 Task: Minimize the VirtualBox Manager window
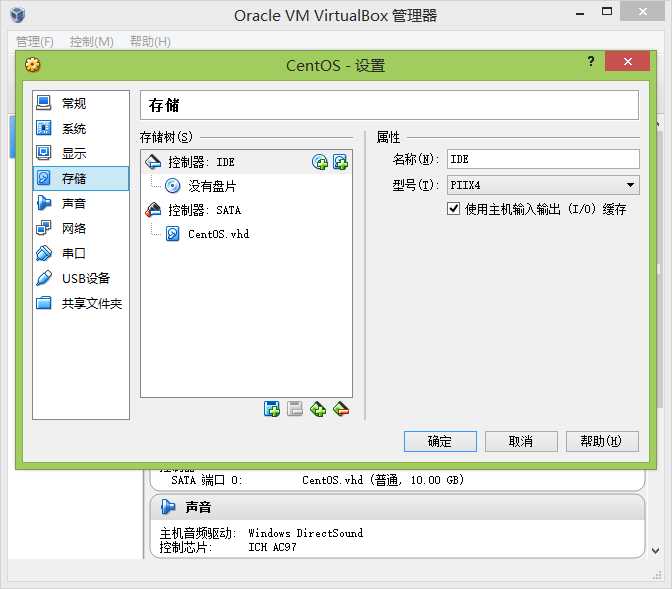pyautogui.click(x=580, y=13)
